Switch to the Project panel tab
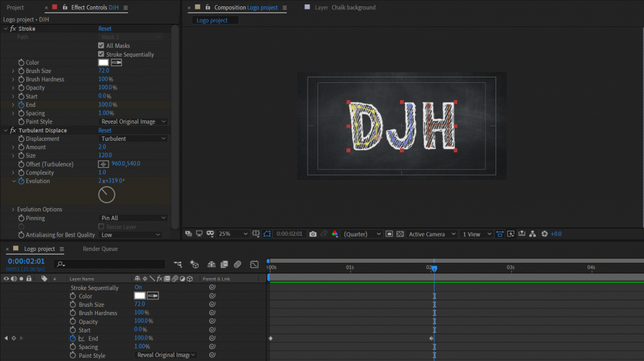The image size is (644, 361). [x=15, y=8]
